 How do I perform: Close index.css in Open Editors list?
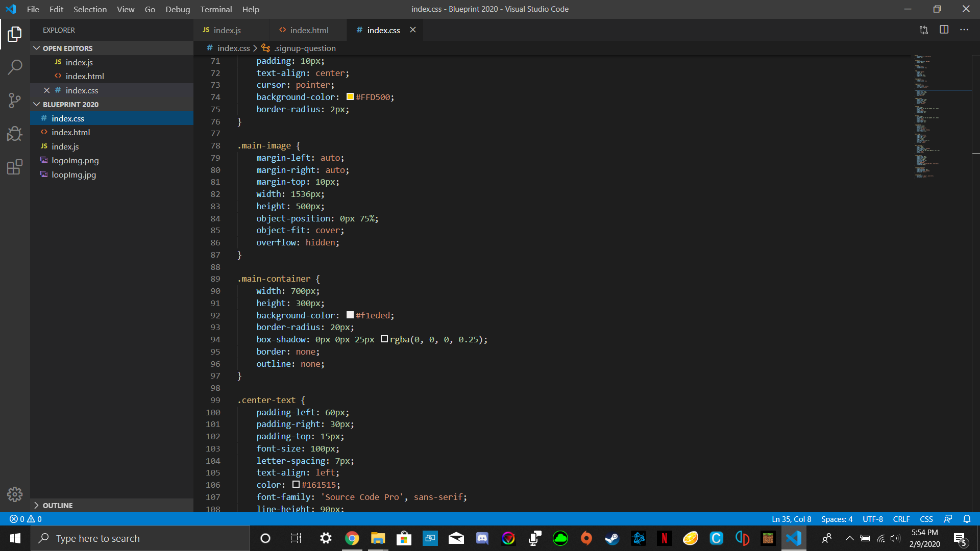(47, 90)
